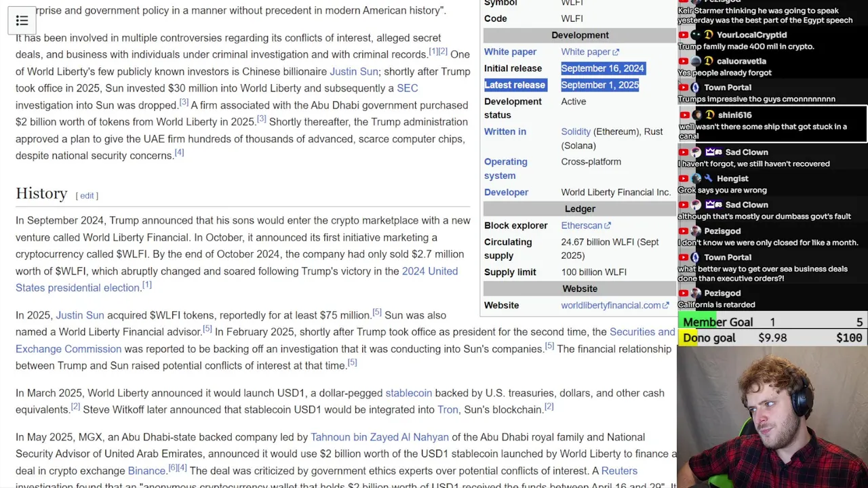The height and width of the screenshot is (488, 868).
Task: Open Tahnoun bin Zayed Al Nahyan link
Action: [380, 437]
